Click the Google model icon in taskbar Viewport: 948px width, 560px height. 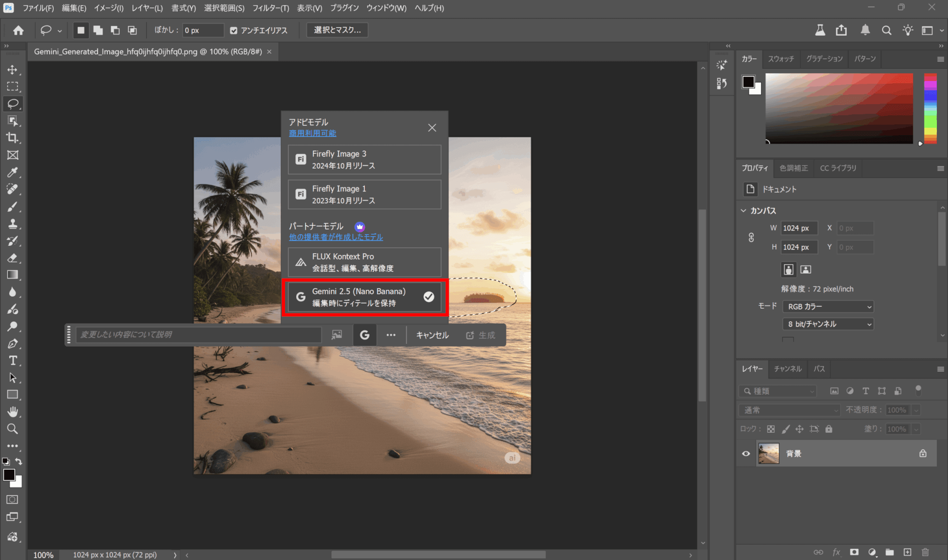(365, 335)
